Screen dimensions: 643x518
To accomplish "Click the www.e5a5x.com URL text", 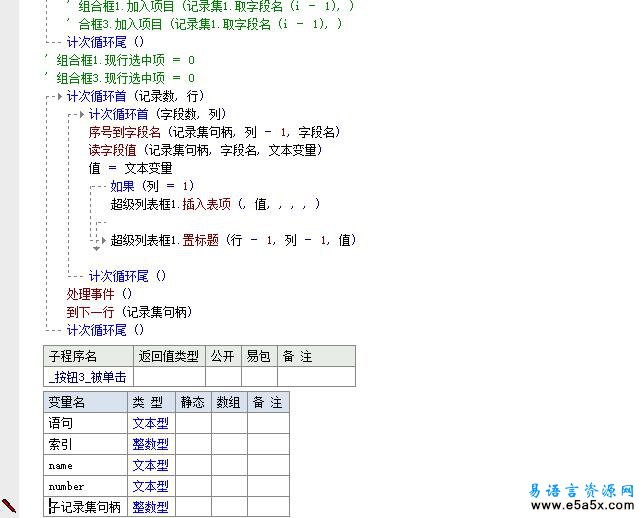I will click(x=580, y=506).
